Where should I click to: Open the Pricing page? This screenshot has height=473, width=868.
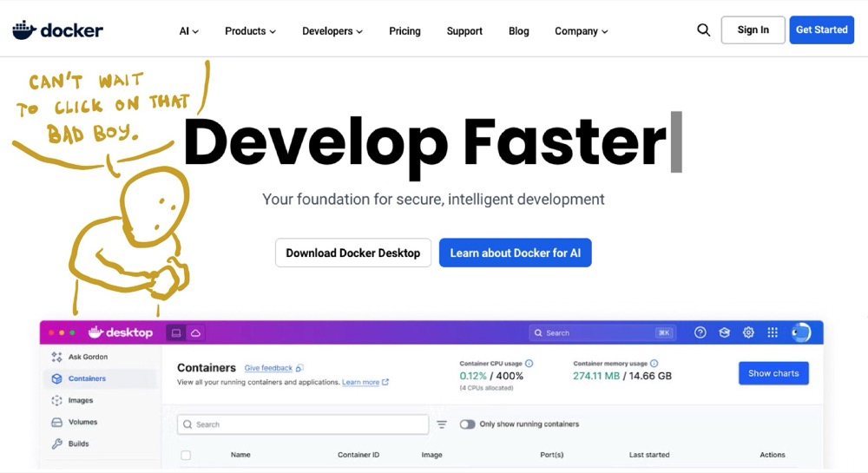[404, 31]
